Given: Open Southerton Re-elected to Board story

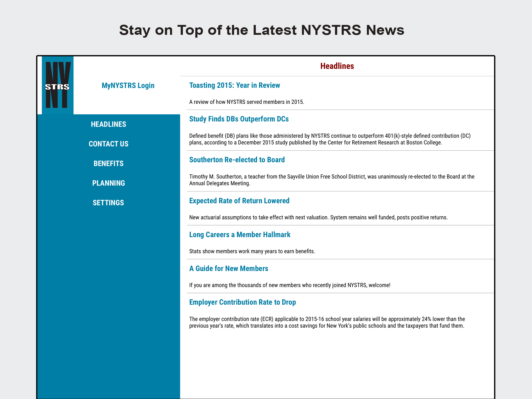Looking at the screenshot, I should (237, 160).
